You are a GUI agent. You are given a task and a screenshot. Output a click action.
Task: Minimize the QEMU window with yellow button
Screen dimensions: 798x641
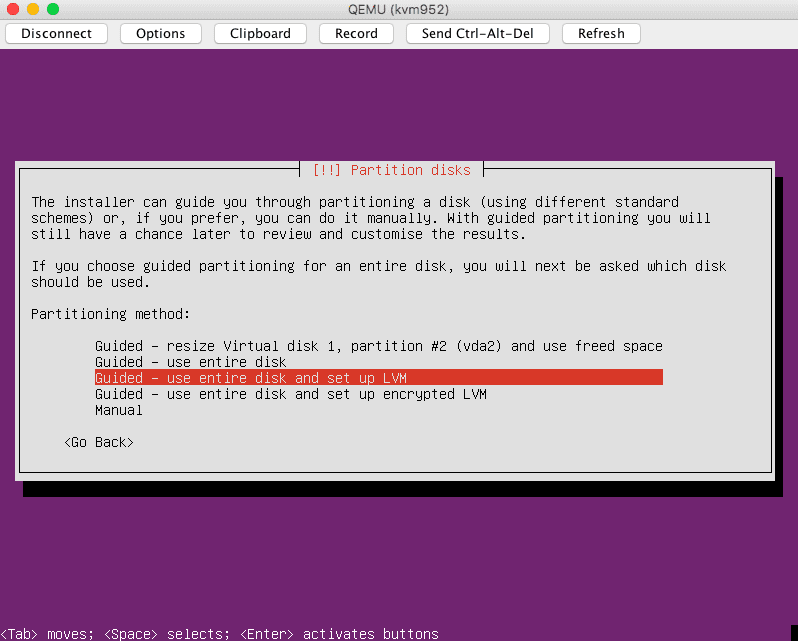pos(33,9)
